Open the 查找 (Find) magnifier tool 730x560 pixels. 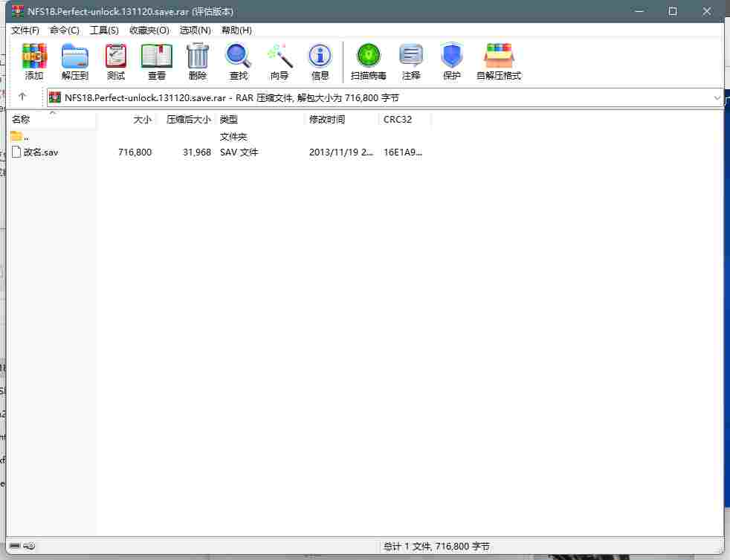(x=239, y=62)
